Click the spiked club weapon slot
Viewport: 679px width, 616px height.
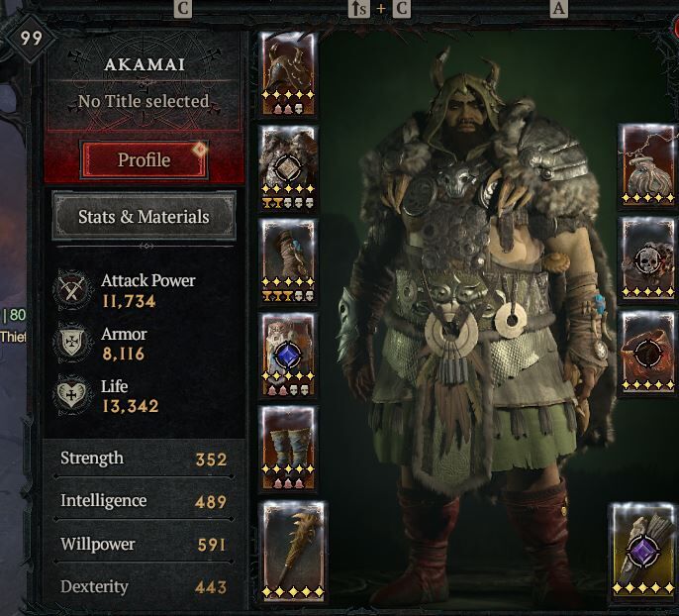tap(294, 551)
